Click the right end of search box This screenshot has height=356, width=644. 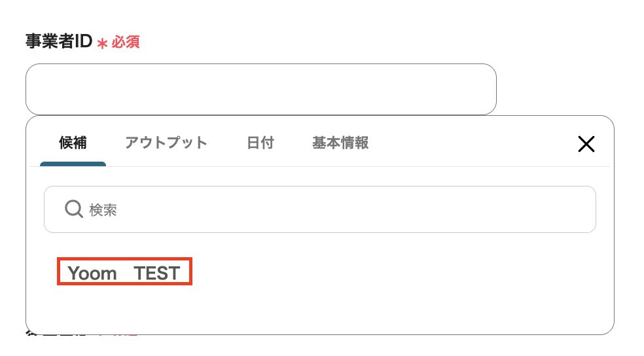[x=576, y=209]
